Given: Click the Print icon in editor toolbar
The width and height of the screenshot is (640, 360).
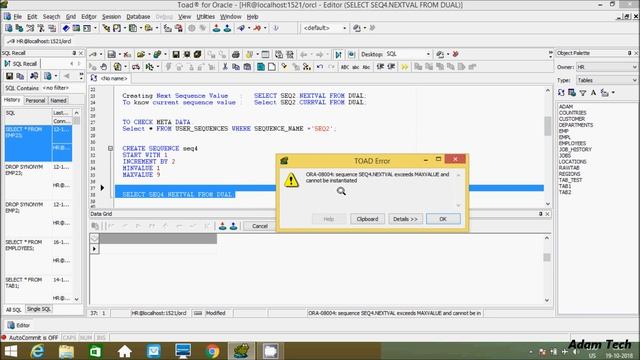Looking at the screenshot, I should 236,54.
